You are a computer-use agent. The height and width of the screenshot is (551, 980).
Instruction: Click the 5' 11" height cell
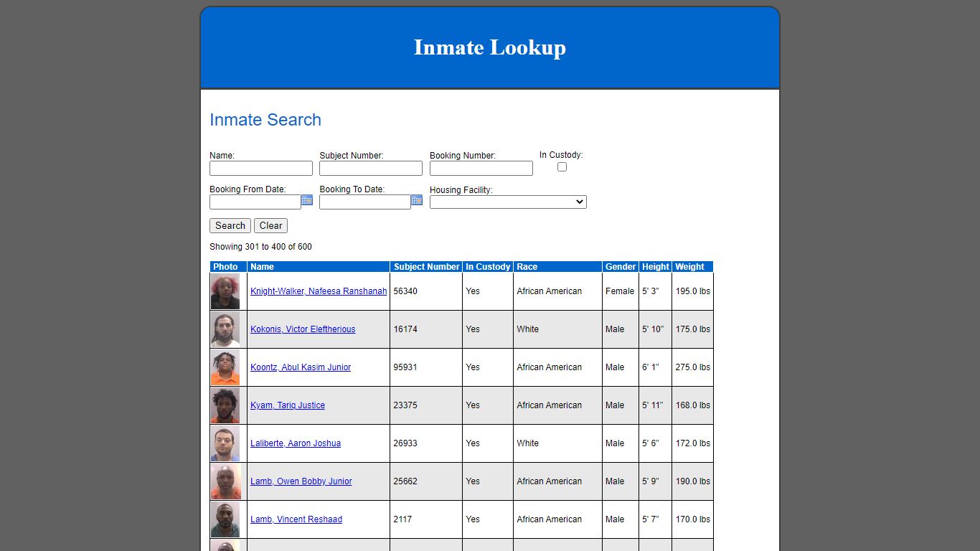(655, 405)
